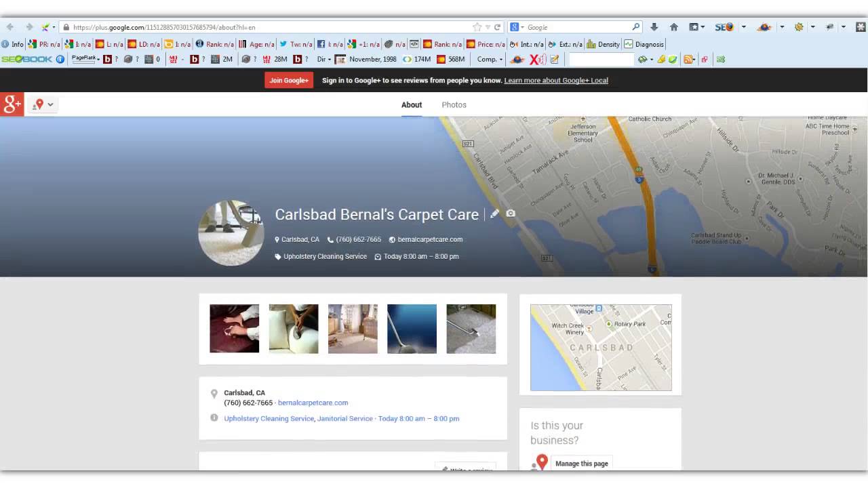
Task: Open the address bar history dropdown arrow
Action: (488, 27)
